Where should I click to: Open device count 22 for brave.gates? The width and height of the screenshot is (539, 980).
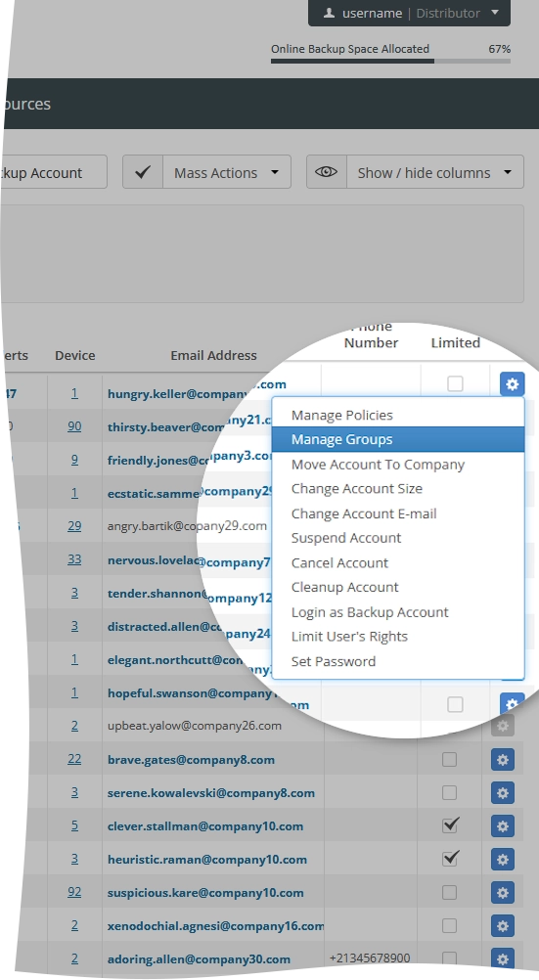[x=74, y=759]
